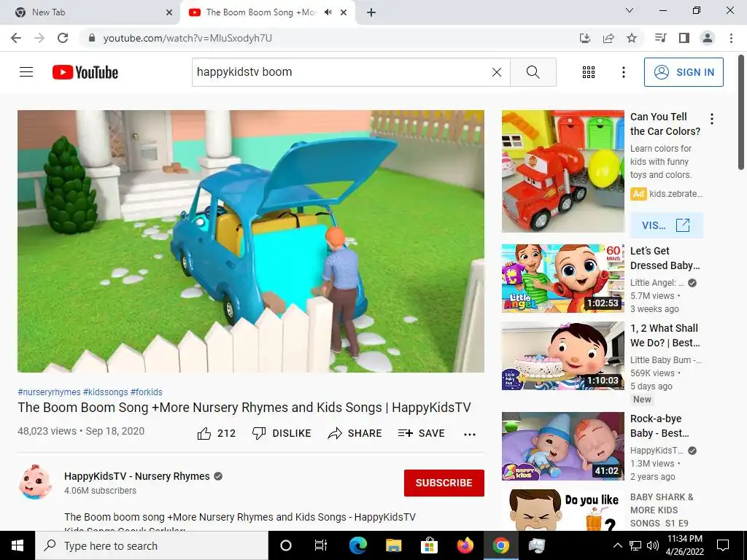Open Microsoft Edge from taskbar
Viewport: 747px width, 560px height.
click(357, 545)
